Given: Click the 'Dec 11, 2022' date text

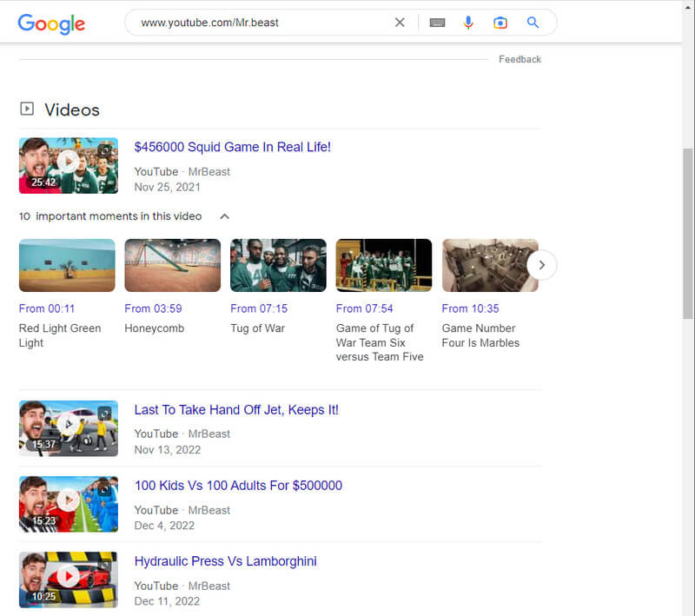Looking at the screenshot, I should pyautogui.click(x=167, y=601).
